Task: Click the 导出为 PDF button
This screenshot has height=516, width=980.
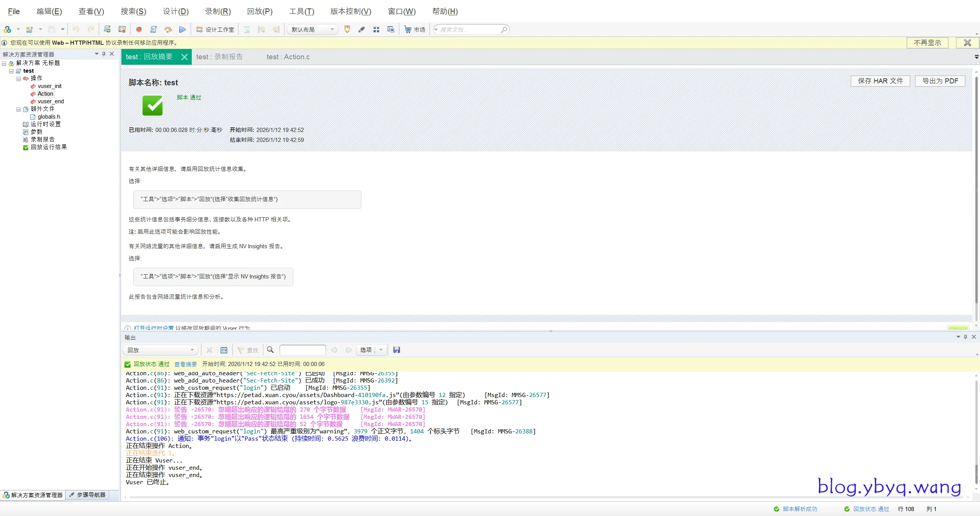Action: (940, 81)
